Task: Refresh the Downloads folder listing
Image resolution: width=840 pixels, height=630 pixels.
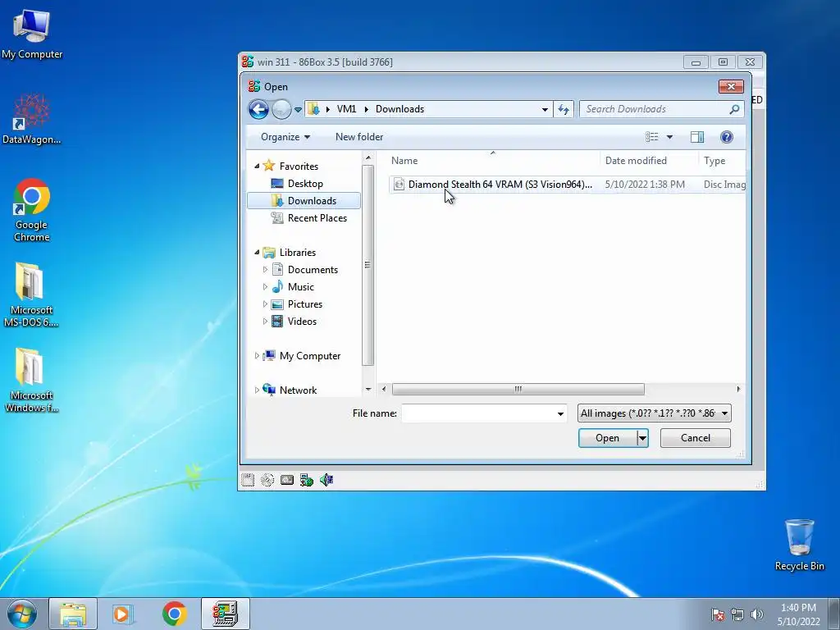Action: point(564,109)
